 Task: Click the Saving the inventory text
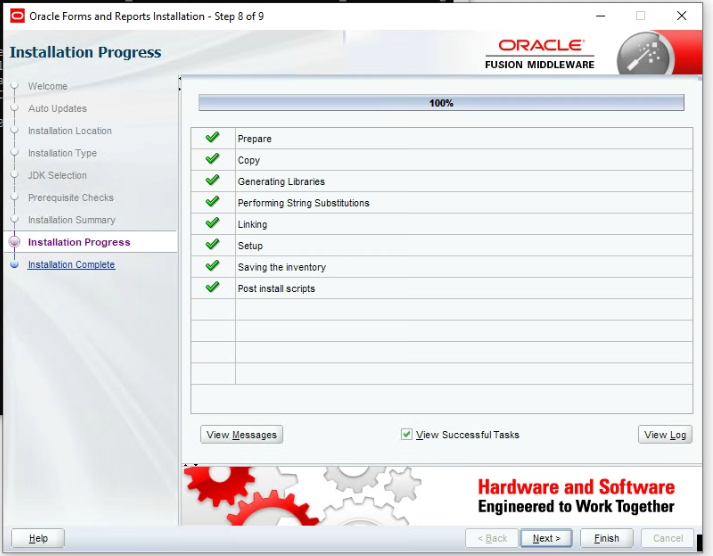[x=281, y=267]
